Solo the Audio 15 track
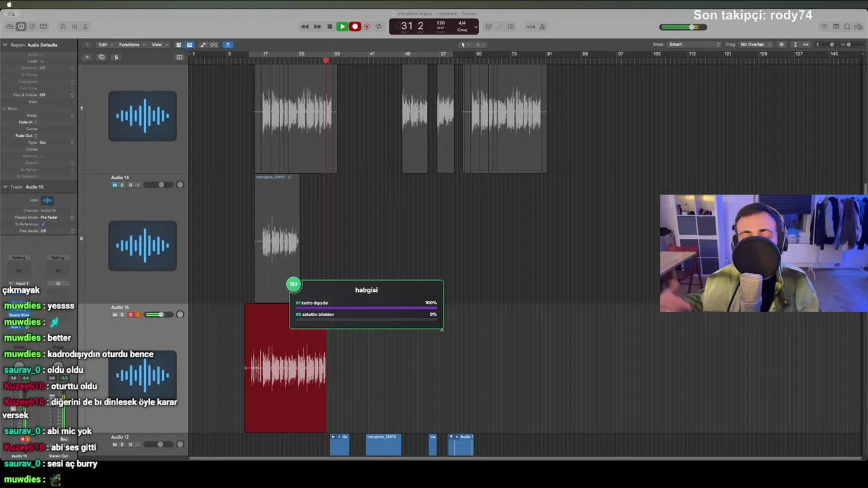Viewport: 868px width, 488px height. pos(122,315)
